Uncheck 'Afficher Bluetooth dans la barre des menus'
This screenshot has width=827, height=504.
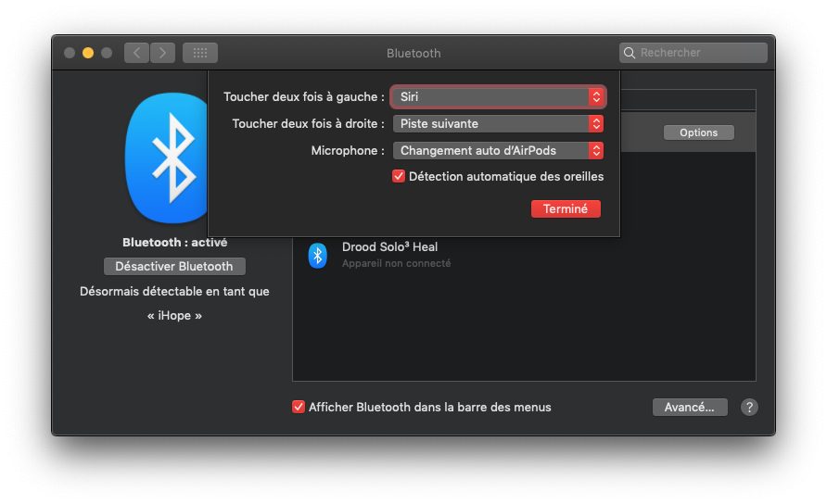click(x=298, y=407)
